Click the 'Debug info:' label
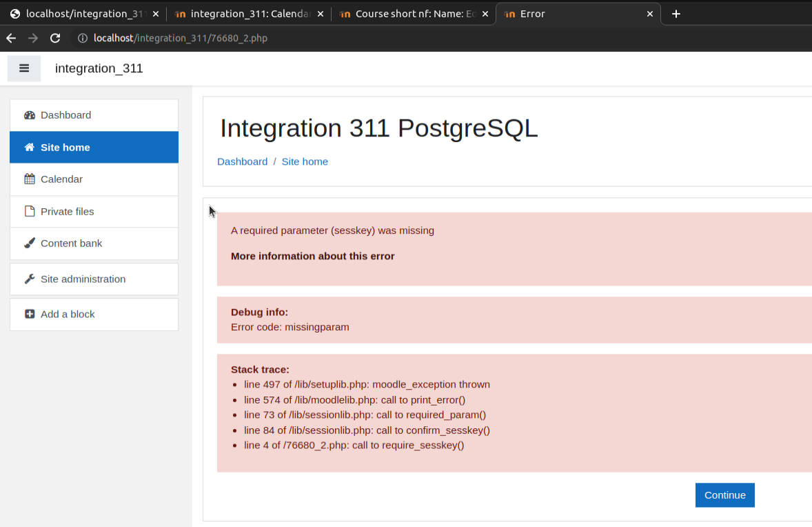The height and width of the screenshot is (527, 812). click(x=259, y=312)
